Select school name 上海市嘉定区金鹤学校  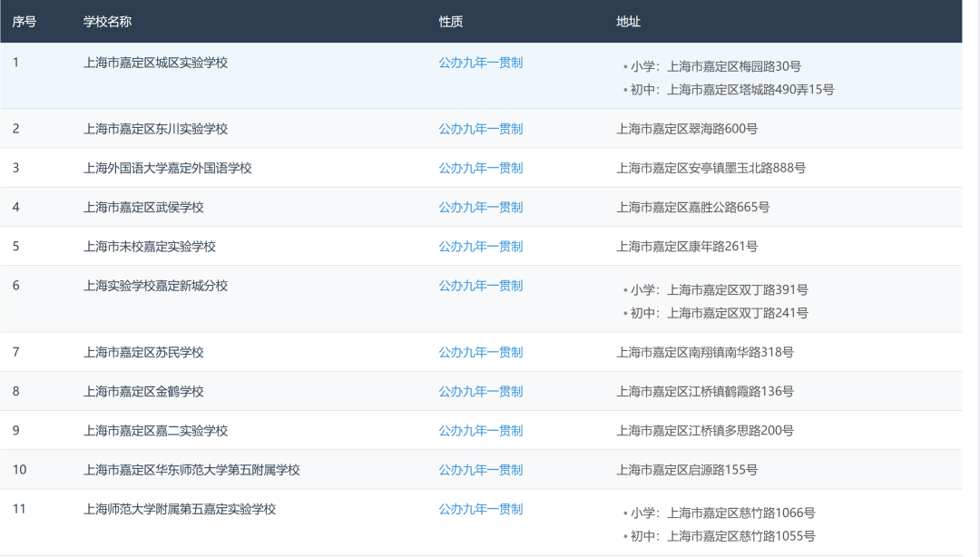pyautogui.click(x=143, y=392)
